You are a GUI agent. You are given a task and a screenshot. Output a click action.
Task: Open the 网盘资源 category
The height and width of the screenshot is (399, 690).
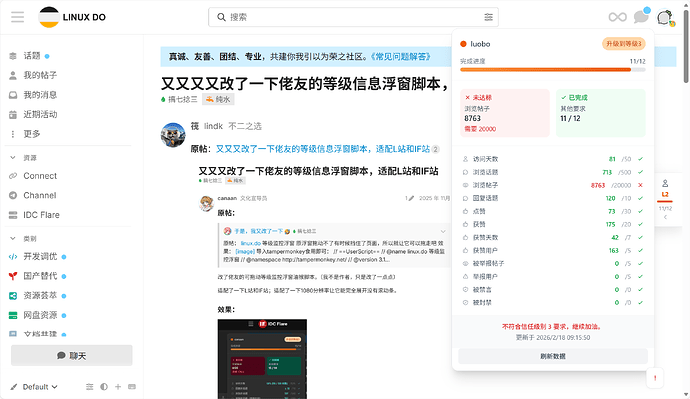click(40, 315)
